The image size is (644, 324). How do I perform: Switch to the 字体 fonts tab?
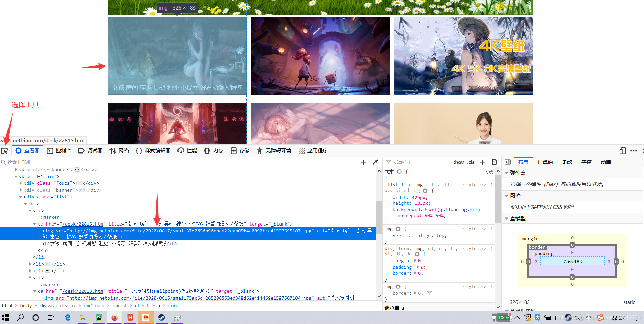click(587, 162)
